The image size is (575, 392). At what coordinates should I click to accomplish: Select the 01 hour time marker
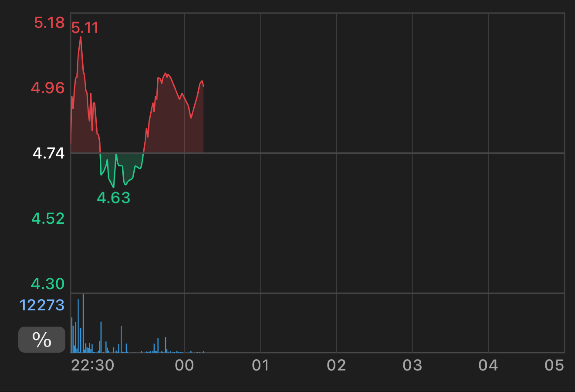(x=260, y=365)
